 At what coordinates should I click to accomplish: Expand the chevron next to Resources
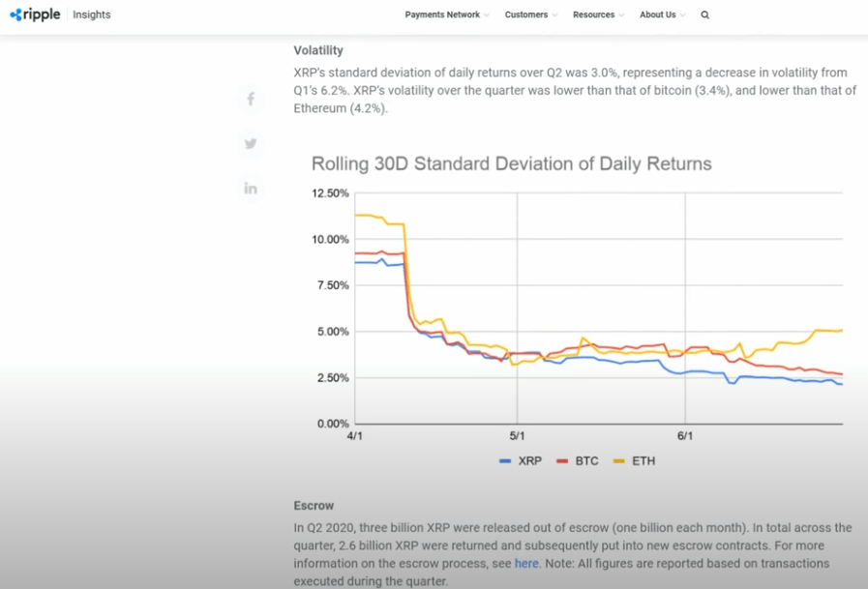620,15
